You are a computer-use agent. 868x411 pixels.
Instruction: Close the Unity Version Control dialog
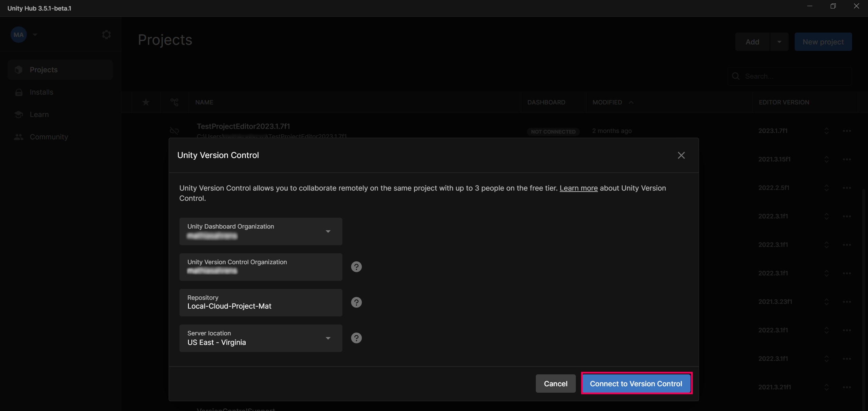point(681,155)
